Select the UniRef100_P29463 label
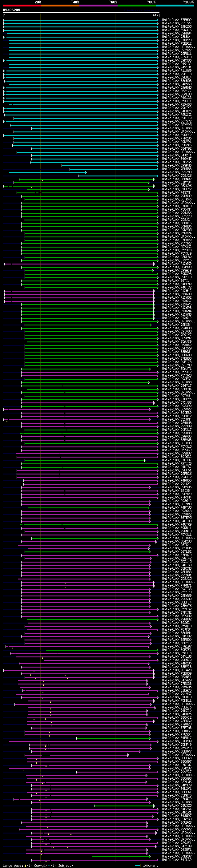 click(x=177, y=104)
